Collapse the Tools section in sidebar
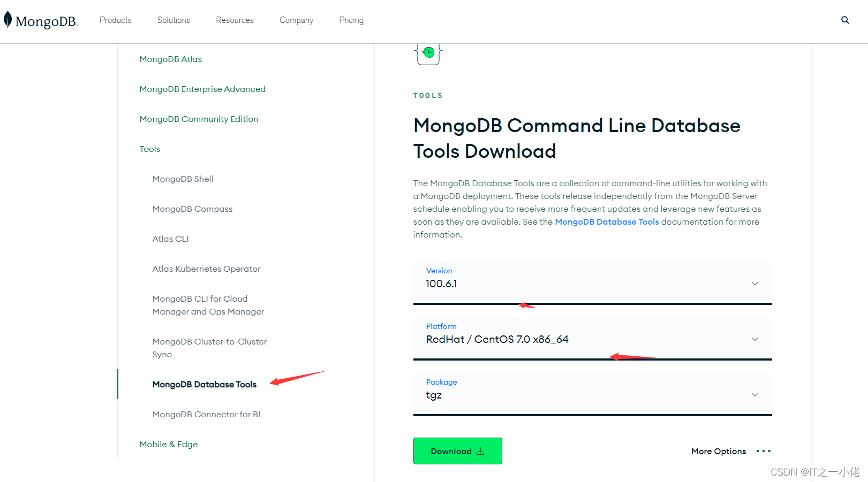Viewport: 868px width, 482px height. [x=150, y=149]
